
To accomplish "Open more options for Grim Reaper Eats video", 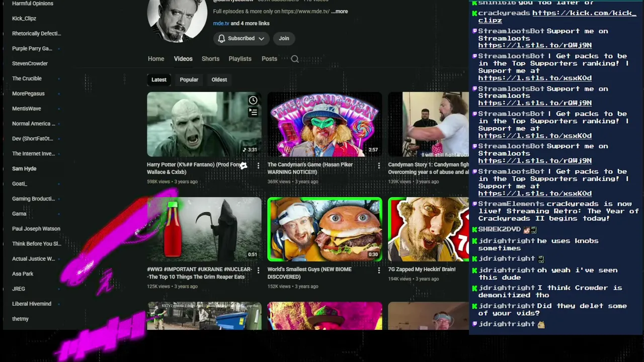I will (258, 270).
